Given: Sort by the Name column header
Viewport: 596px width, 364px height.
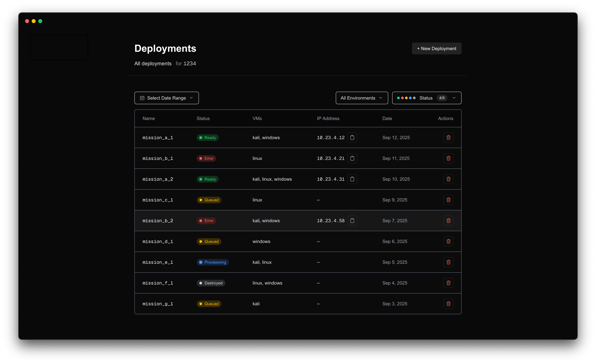Looking at the screenshot, I should tap(149, 119).
